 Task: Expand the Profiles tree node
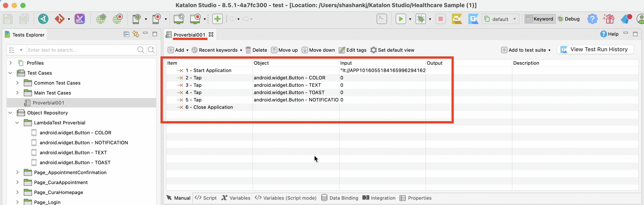point(11,63)
